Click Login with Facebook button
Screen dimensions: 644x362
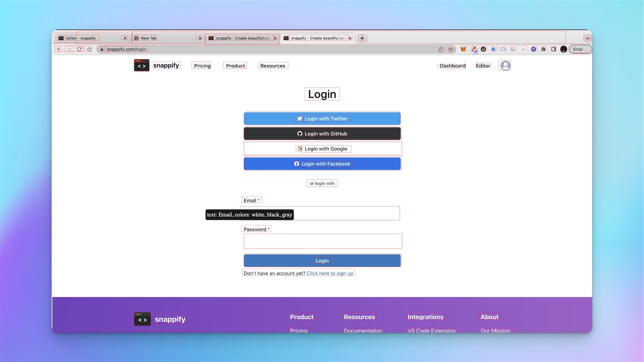click(322, 164)
